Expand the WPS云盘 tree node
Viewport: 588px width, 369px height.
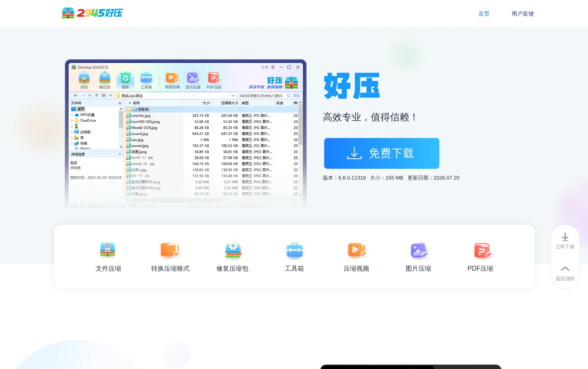72,115
